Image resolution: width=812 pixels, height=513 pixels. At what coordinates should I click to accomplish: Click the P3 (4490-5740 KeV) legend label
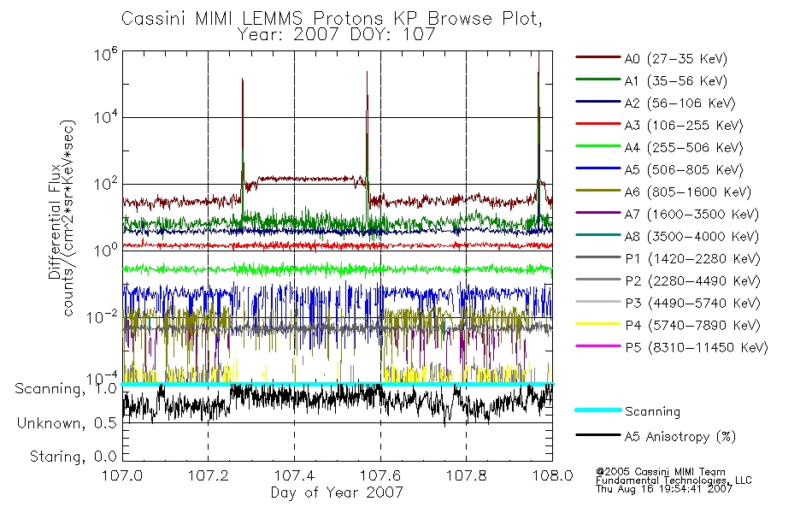point(692,304)
